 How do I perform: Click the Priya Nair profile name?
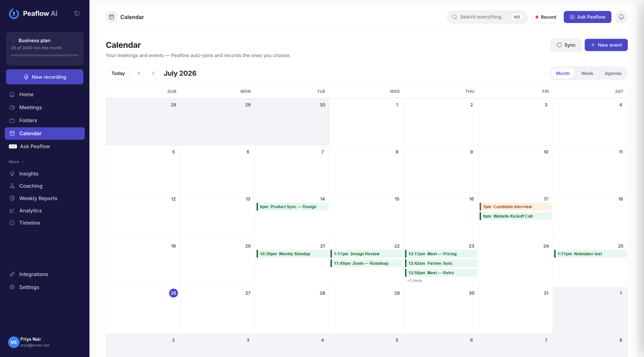coord(31,339)
